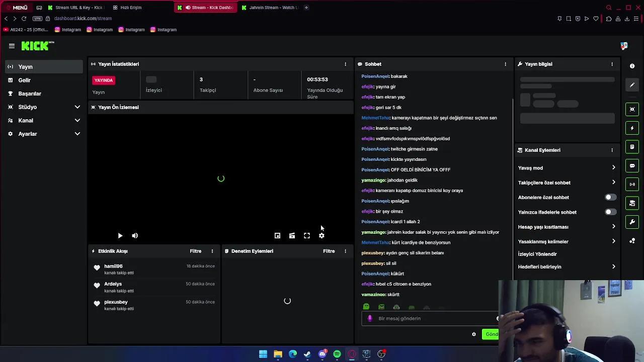Toggle the lightning bolt widget in right rail
644x362 pixels.
tap(632, 128)
